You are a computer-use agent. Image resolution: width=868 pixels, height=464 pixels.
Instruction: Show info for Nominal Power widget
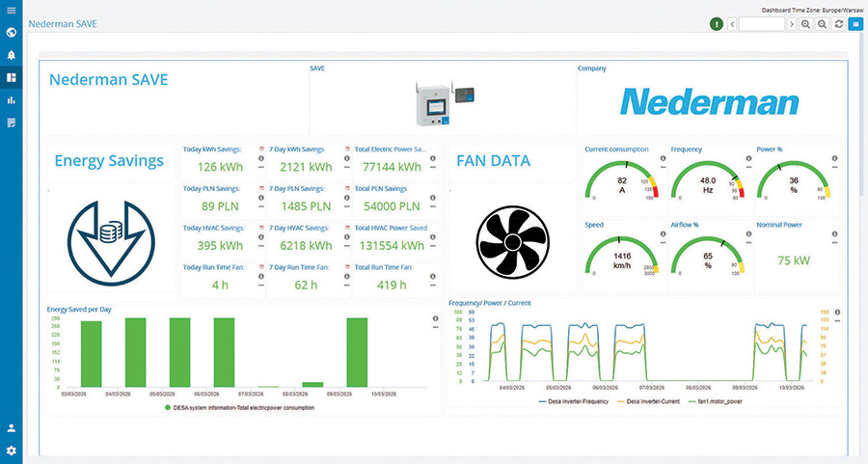(834, 233)
